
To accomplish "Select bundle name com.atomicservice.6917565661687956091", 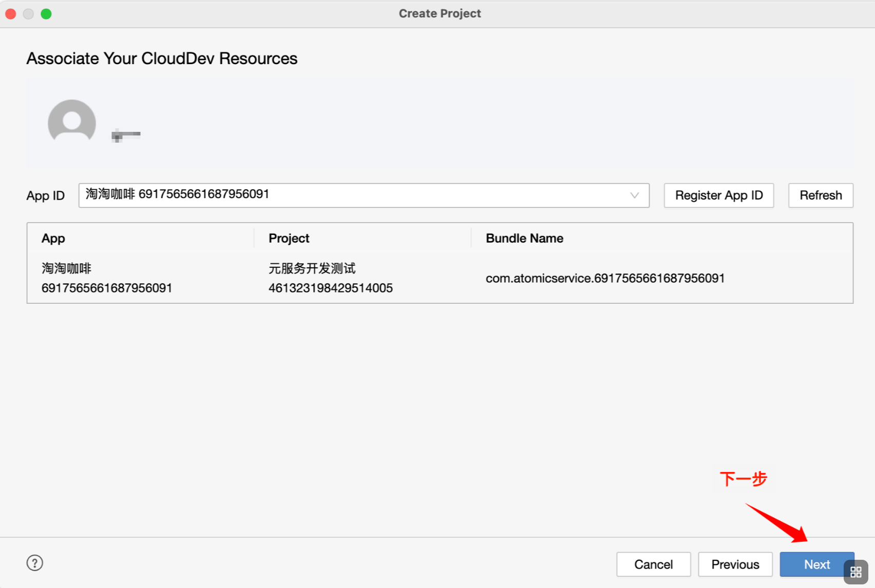I will (x=605, y=278).
